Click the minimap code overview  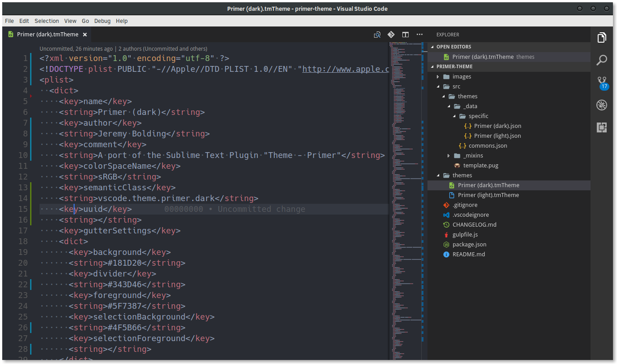click(x=406, y=201)
